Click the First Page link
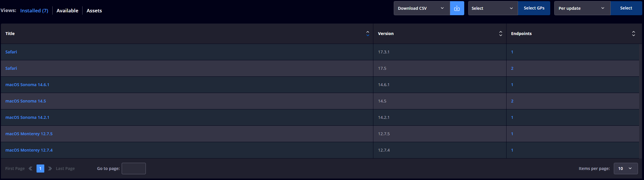The height and width of the screenshot is (180, 644). pos(15,169)
